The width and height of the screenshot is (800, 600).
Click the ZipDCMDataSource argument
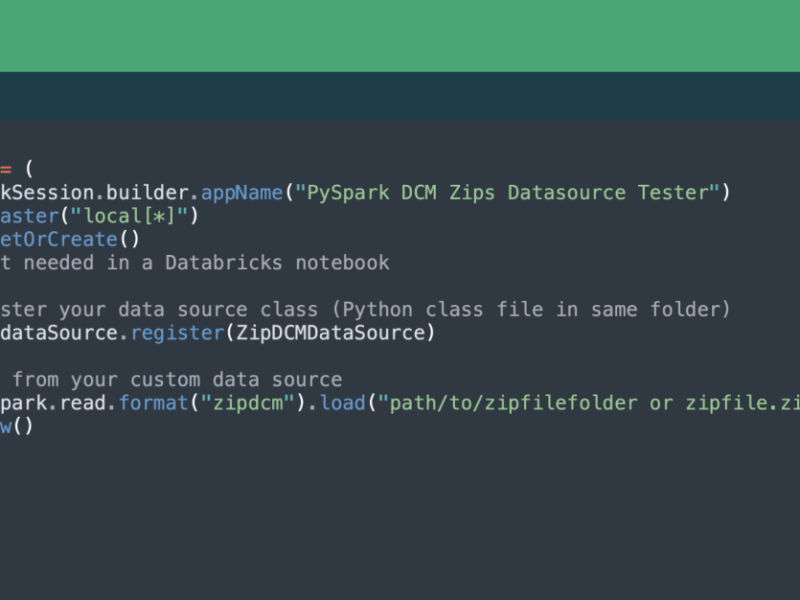(x=331, y=333)
